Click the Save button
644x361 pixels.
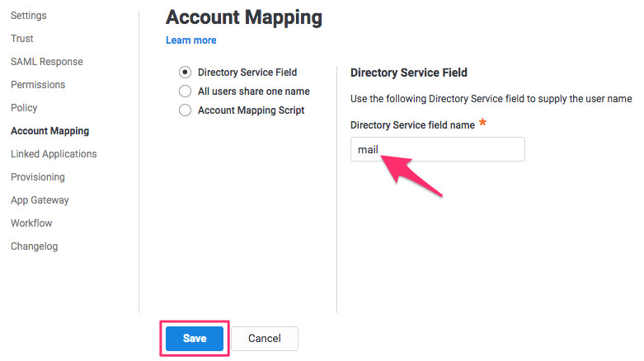(195, 339)
